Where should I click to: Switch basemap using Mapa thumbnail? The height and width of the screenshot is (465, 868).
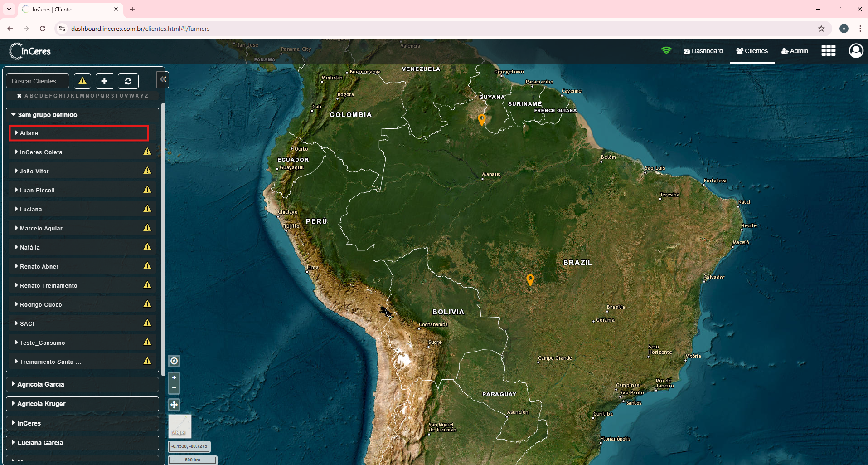click(x=180, y=426)
